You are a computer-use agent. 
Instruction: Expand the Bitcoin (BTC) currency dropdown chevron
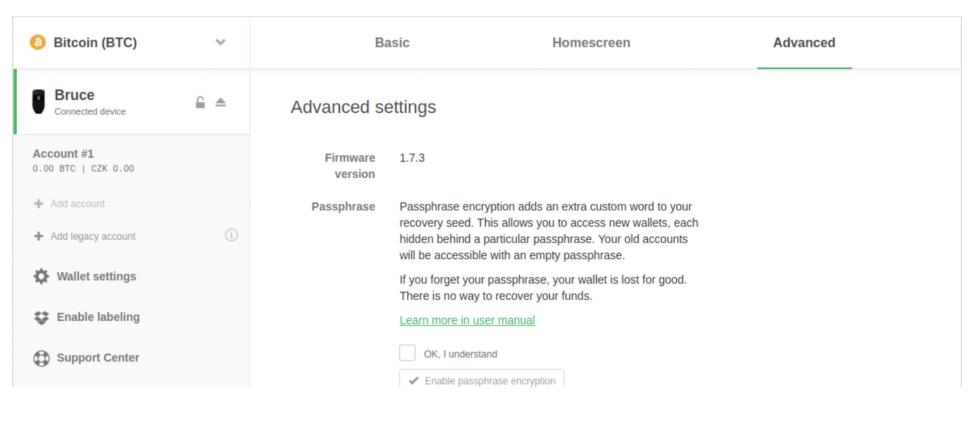[220, 42]
